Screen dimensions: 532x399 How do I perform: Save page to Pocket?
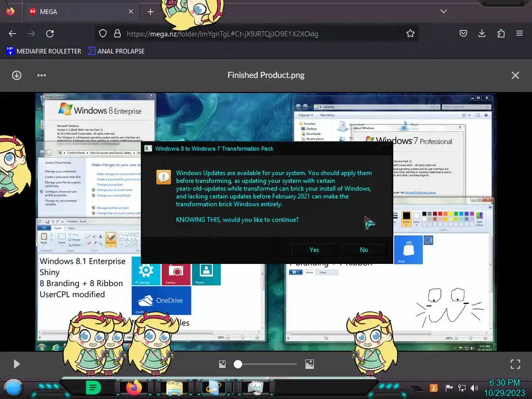coord(463,33)
